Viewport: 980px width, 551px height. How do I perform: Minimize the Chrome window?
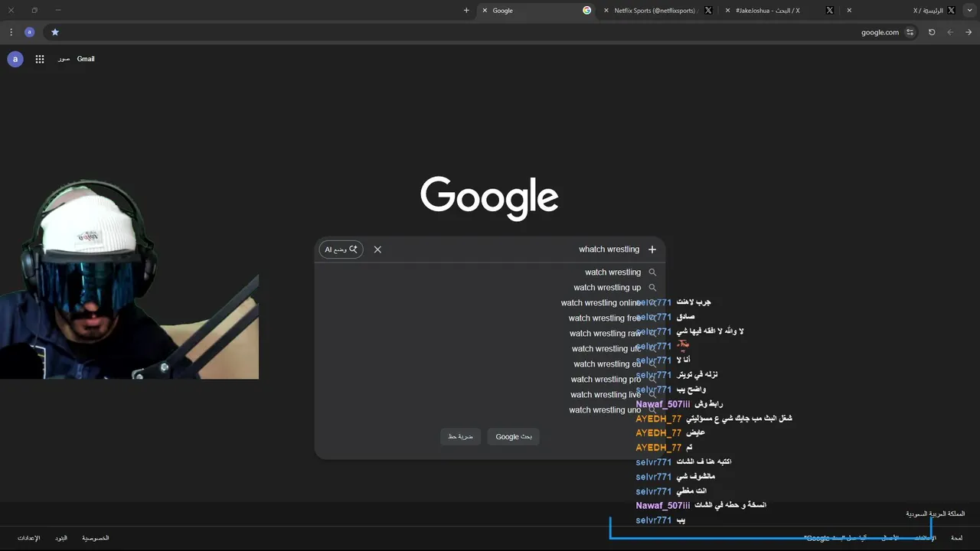pyautogui.click(x=58, y=11)
